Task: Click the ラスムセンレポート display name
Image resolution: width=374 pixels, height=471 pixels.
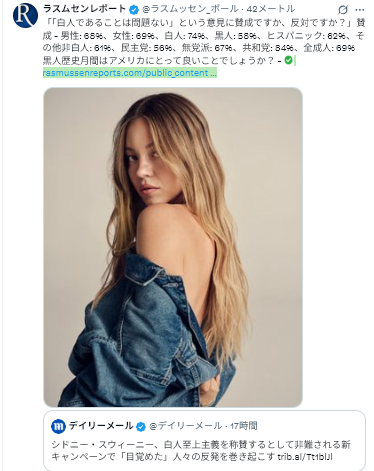Action: point(85,9)
